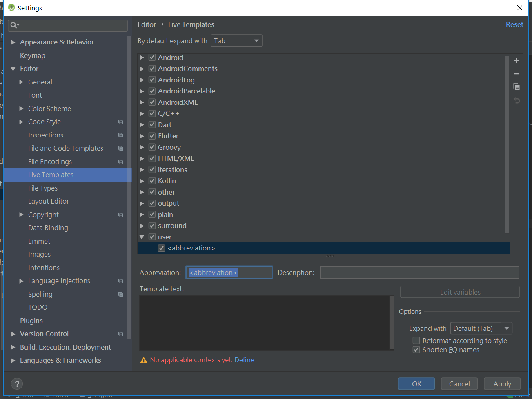Toggle the AndroidLog group checkbox

[x=152, y=80]
